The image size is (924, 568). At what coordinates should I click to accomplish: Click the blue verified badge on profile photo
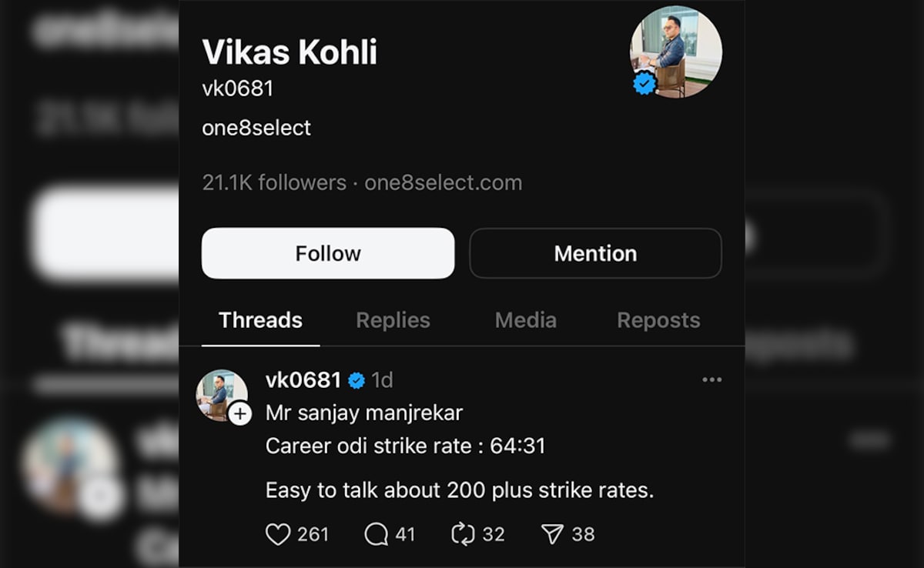[x=644, y=84]
